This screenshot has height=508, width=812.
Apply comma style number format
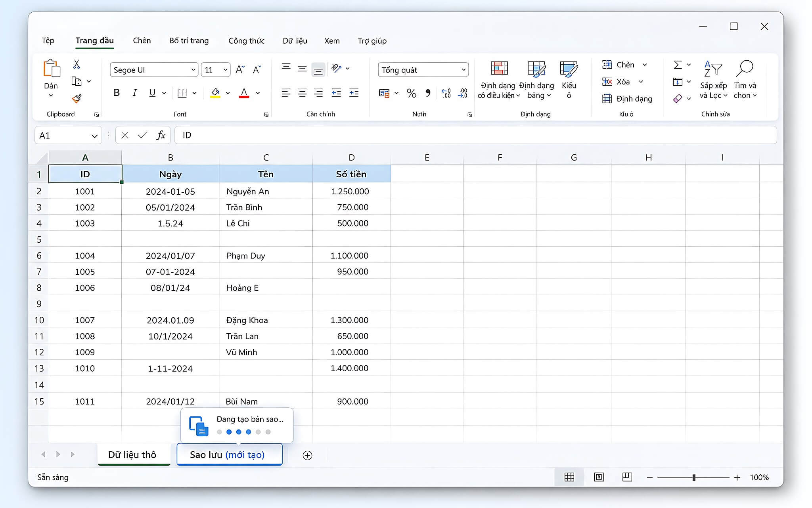tap(428, 93)
